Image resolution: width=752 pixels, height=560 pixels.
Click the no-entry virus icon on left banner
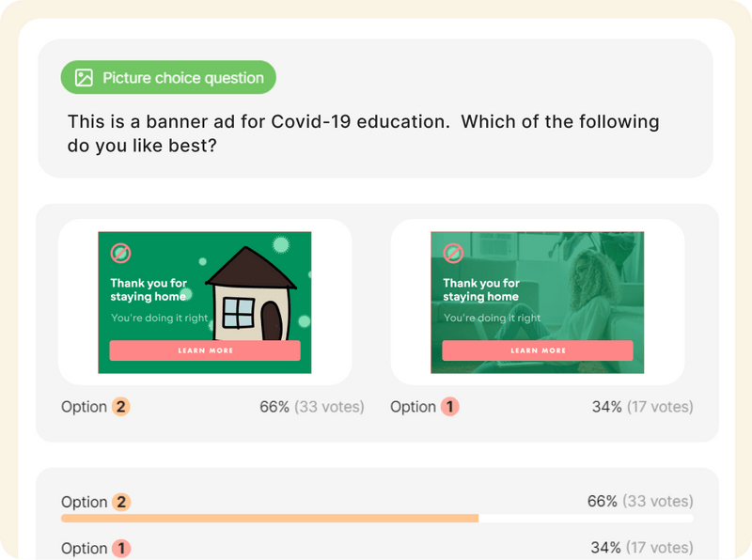pyautogui.click(x=121, y=254)
